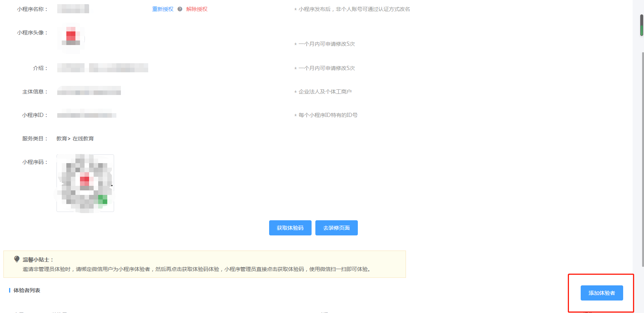Click the blurred 小程序ID value
The height and width of the screenshot is (313, 644).
tap(87, 115)
